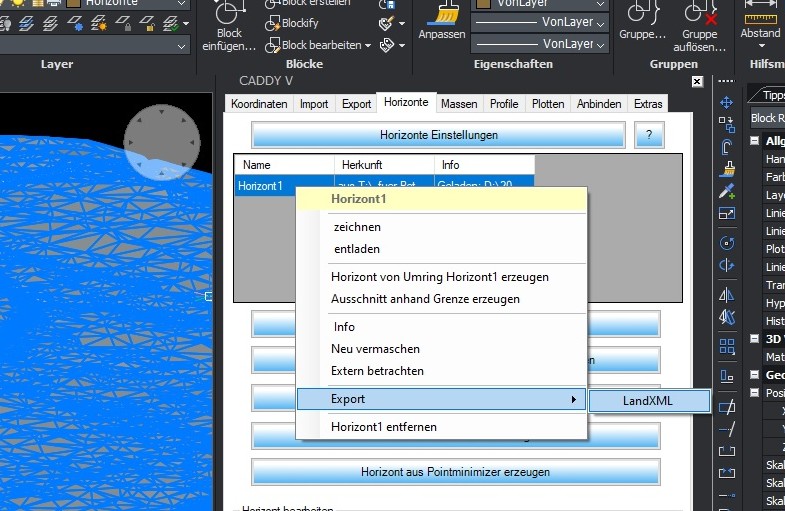Click the Horizonte Einstellungen button

click(438, 135)
